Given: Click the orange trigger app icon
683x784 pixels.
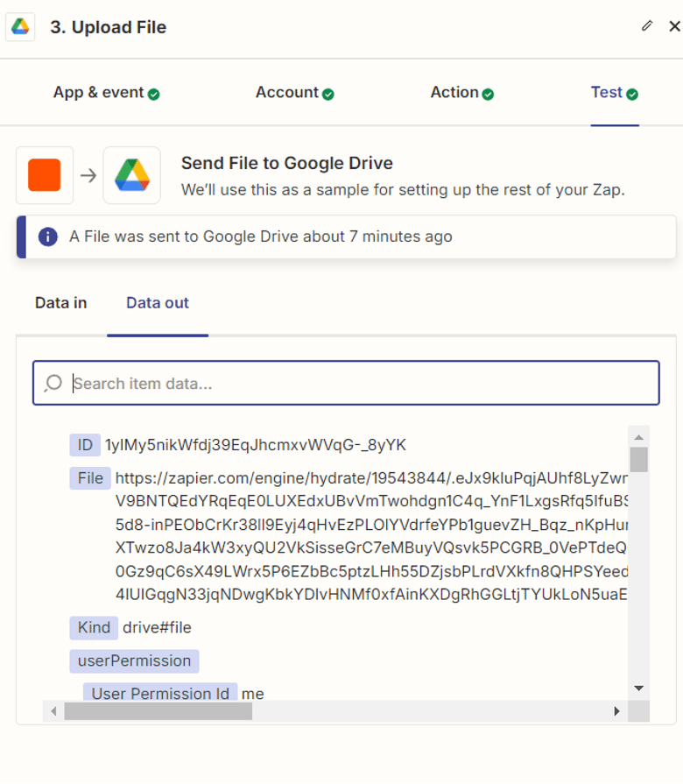Looking at the screenshot, I should pyautogui.click(x=45, y=175).
